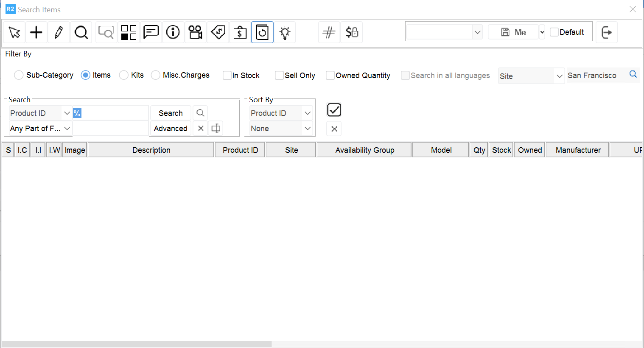Click the hash number sign icon
Viewport: 644px width, 348px height.
point(329,32)
